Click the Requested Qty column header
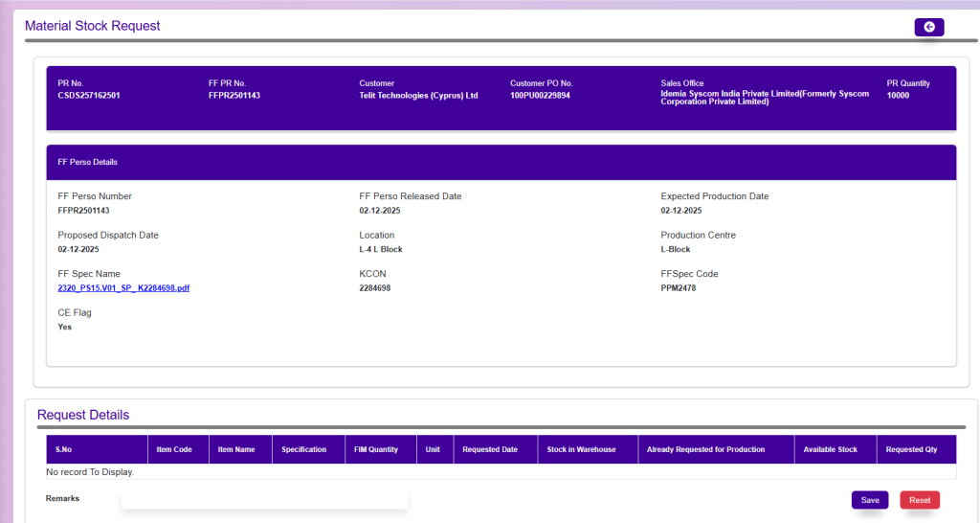Screen dimensions: 980x523 point(911,449)
